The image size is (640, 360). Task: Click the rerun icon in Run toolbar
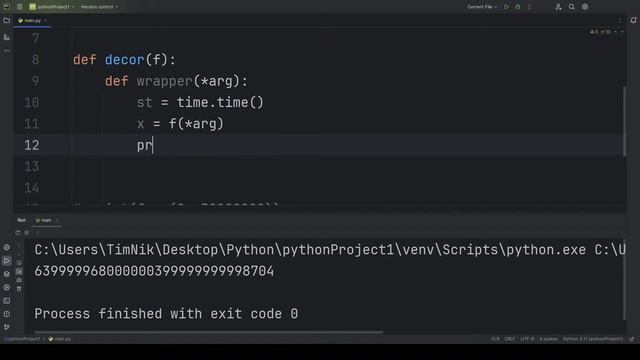pyautogui.click(x=18, y=233)
